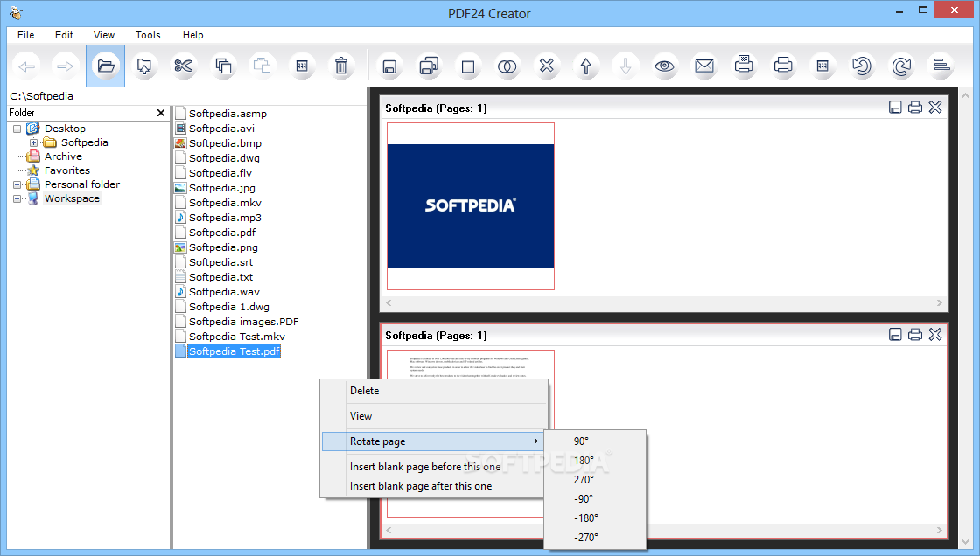Rotate the page by 180°

point(595,461)
